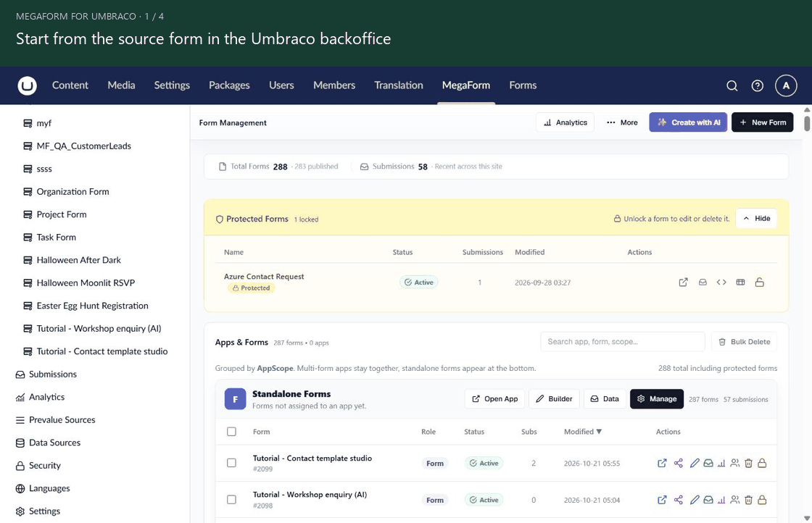Switch to the Forms section
Viewport: 812px width, 523px height.
point(523,85)
